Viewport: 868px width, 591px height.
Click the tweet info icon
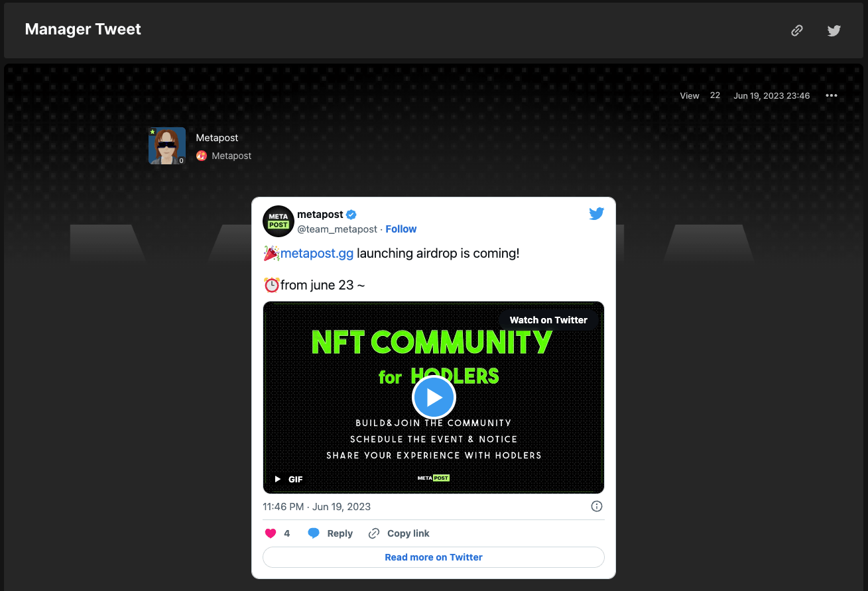coord(597,506)
